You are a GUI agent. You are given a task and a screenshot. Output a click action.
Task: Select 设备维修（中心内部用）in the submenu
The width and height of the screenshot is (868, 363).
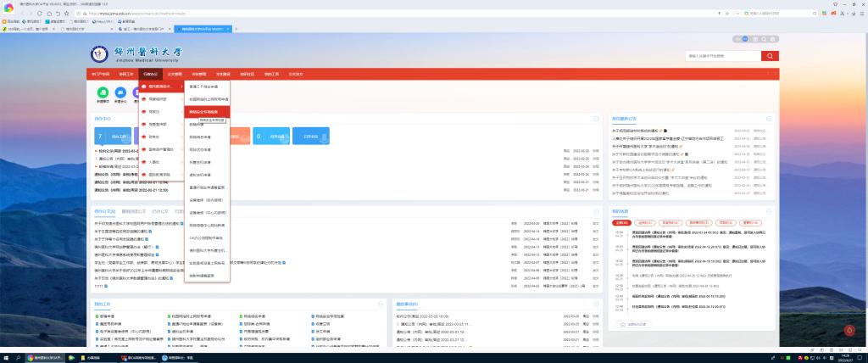point(207,212)
